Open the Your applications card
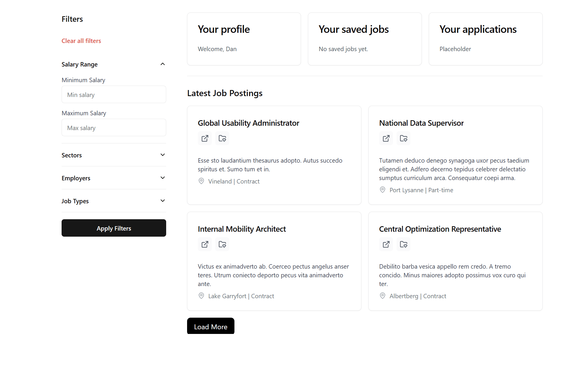 click(x=486, y=39)
